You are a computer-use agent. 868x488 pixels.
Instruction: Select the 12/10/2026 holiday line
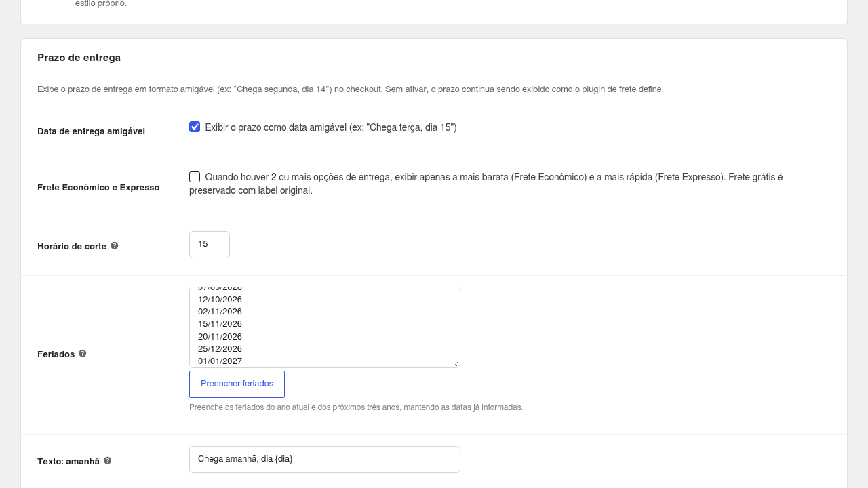[220, 300]
